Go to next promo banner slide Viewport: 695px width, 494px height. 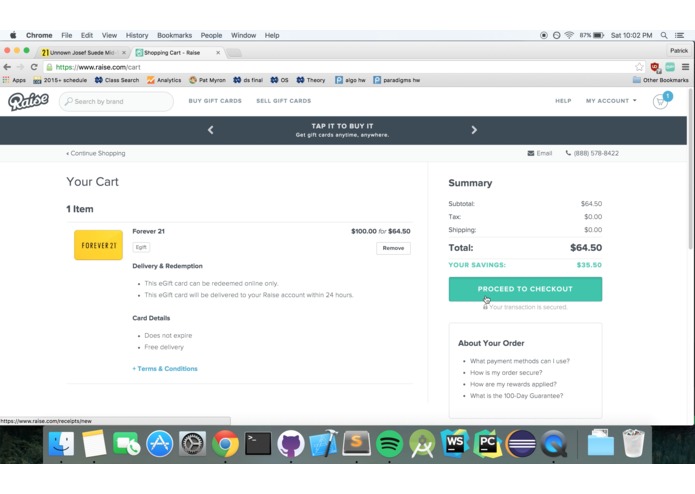tap(474, 130)
